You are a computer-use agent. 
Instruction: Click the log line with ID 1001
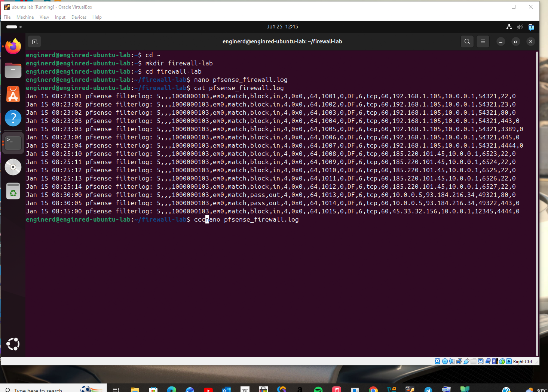pyautogui.click(x=271, y=96)
